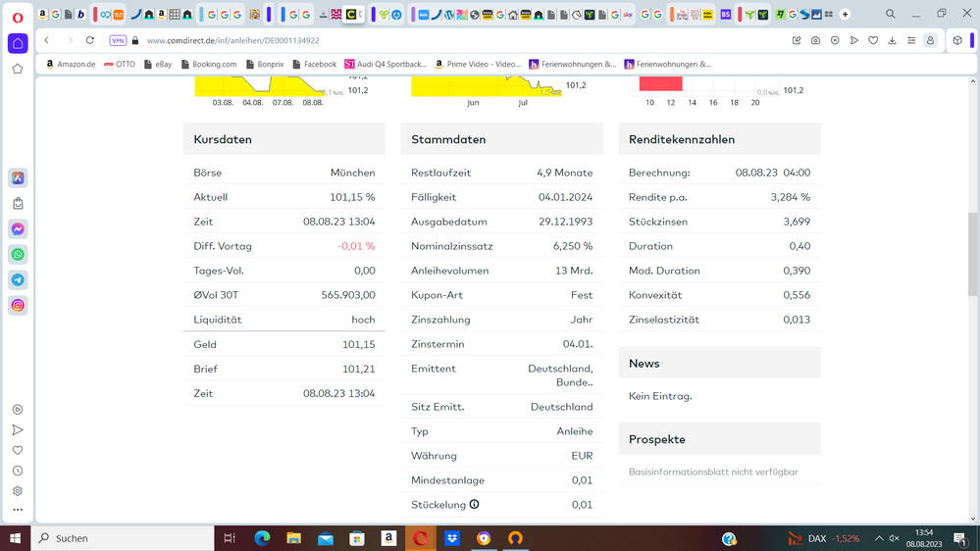Expand the hidden system tray icons
The width and height of the screenshot is (980, 551).
pyautogui.click(x=879, y=538)
